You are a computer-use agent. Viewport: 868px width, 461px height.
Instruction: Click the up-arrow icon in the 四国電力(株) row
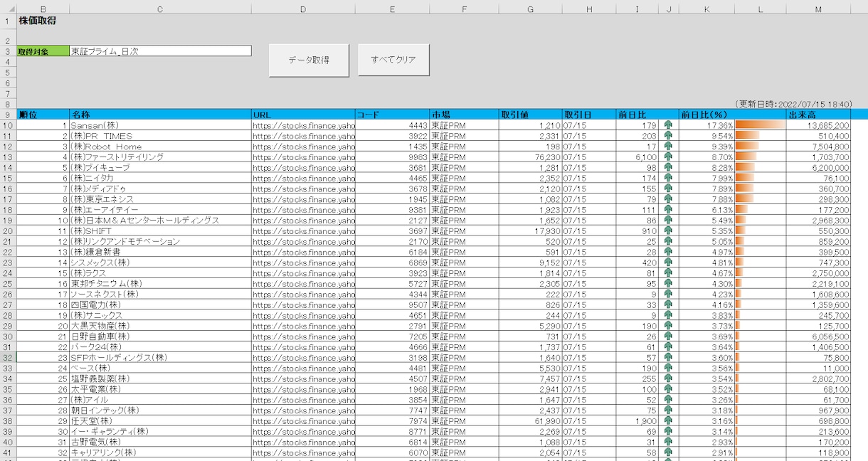tap(668, 304)
